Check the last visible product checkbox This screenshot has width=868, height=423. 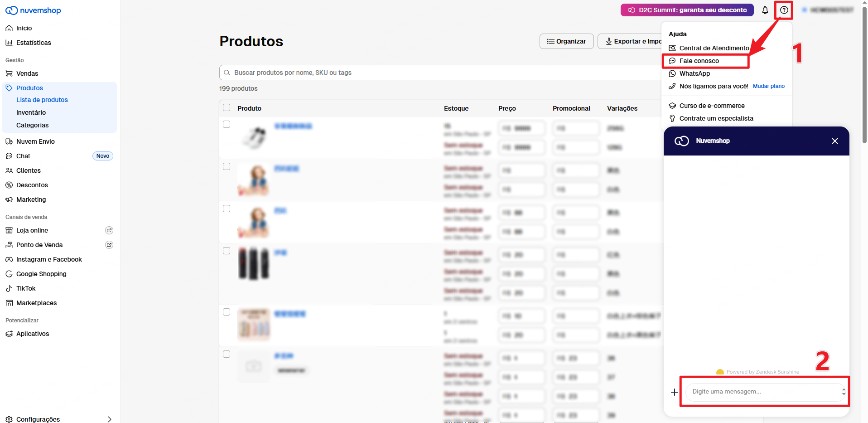(x=227, y=354)
